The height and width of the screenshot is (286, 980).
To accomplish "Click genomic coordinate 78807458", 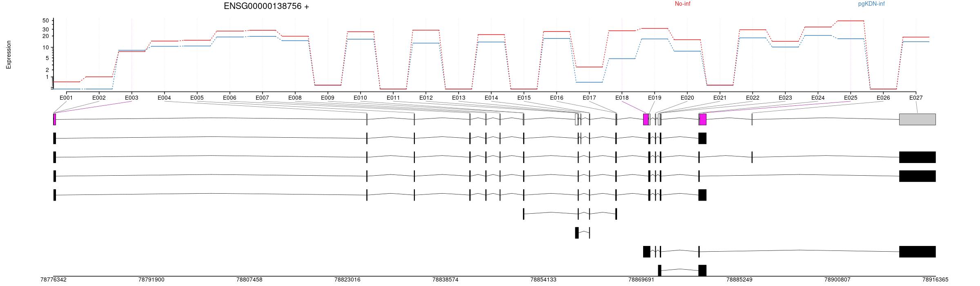I will pyautogui.click(x=249, y=280).
